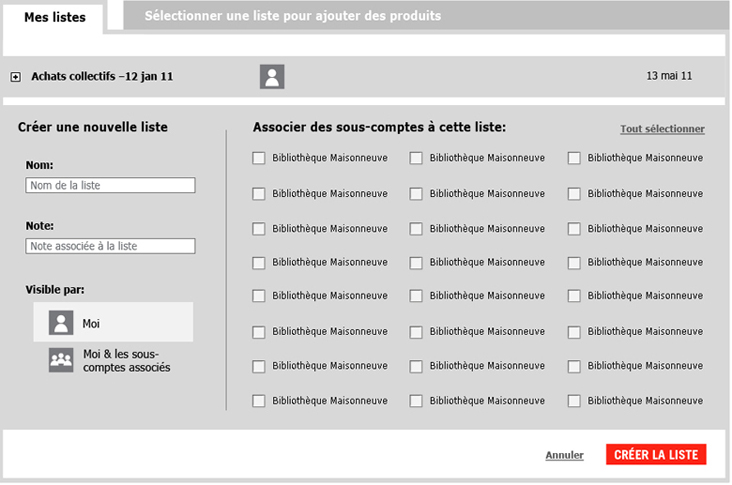Image resolution: width=732 pixels, height=485 pixels.
Task: Tick last Bibliothèque Maisonneuve box, left column
Action: [259, 401]
